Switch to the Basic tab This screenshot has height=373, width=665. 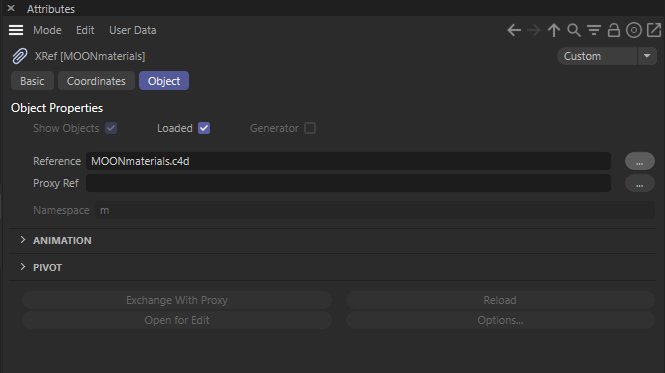pos(32,81)
